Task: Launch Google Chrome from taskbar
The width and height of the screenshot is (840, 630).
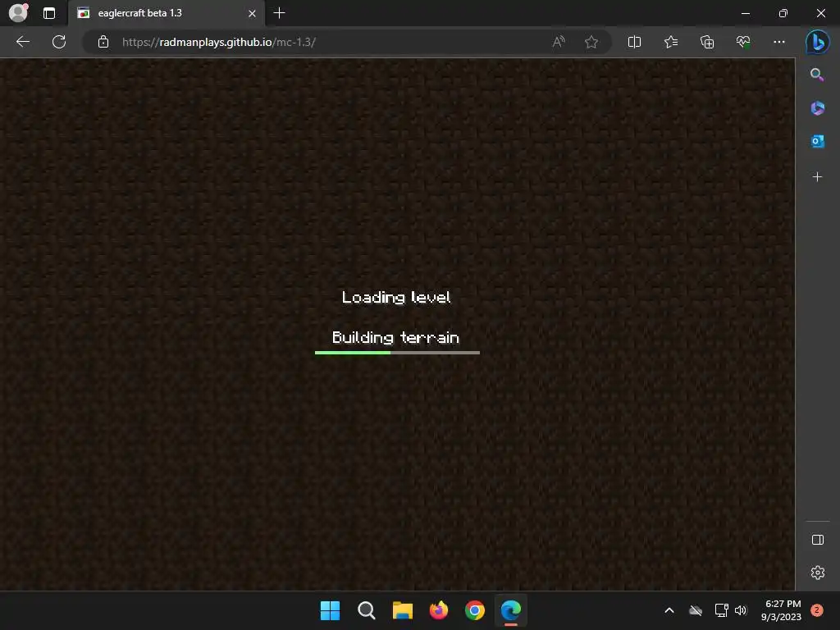Action: coord(475,610)
